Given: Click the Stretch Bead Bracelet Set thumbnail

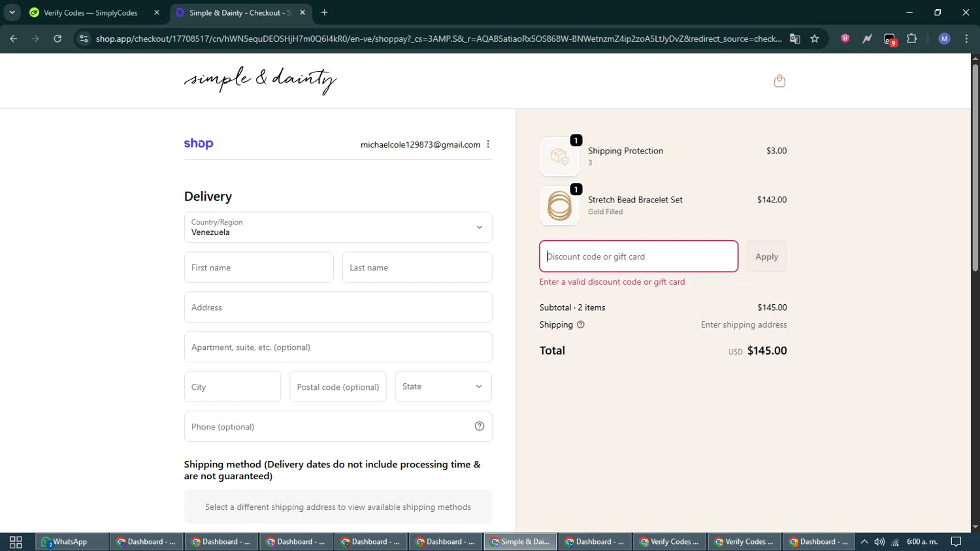Looking at the screenshot, I should click(x=559, y=206).
